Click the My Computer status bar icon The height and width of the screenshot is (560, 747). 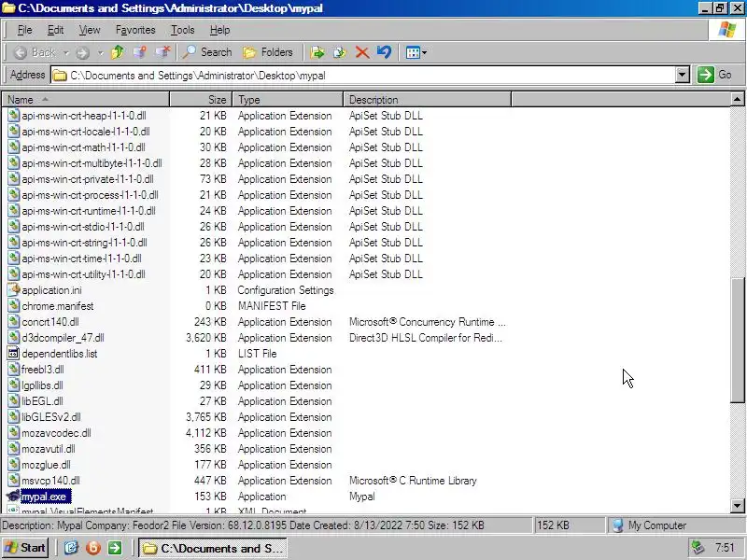(x=618, y=525)
